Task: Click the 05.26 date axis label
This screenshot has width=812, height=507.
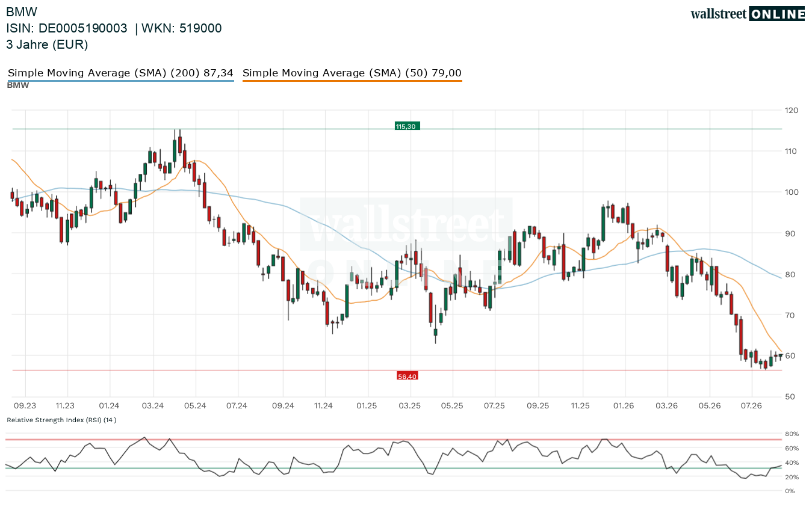Action: [x=709, y=406]
